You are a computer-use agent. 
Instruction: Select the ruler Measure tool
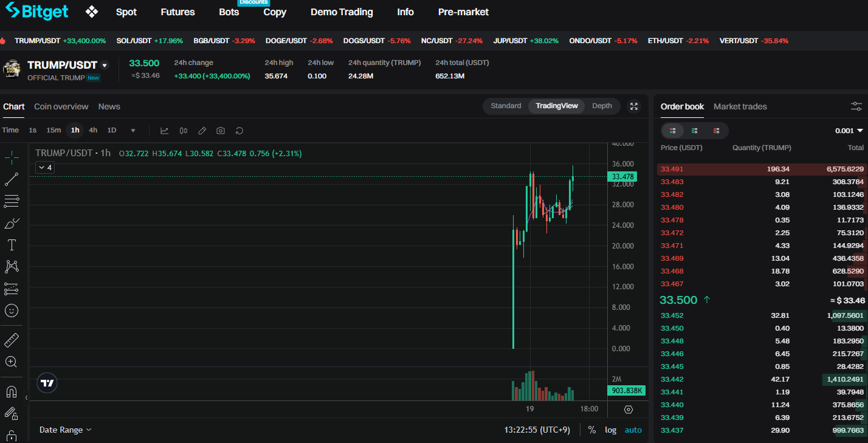click(12, 340)
